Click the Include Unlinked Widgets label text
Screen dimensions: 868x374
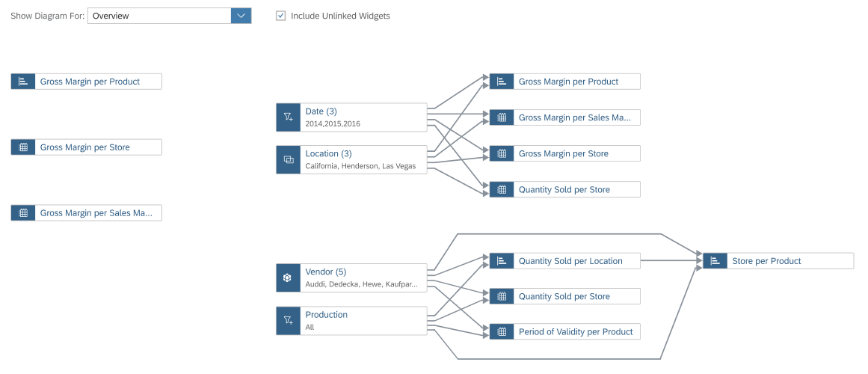[x=340, y=16]
